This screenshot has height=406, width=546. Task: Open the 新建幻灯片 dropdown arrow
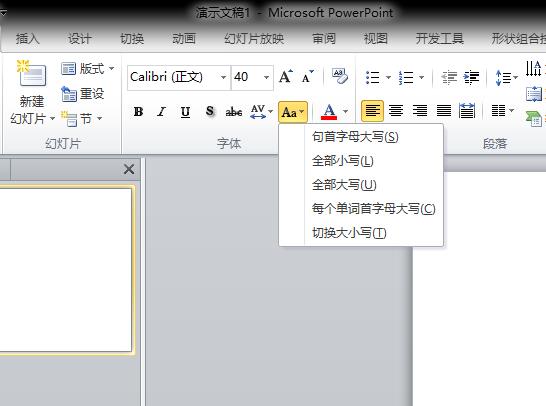[x=52, y=119]
